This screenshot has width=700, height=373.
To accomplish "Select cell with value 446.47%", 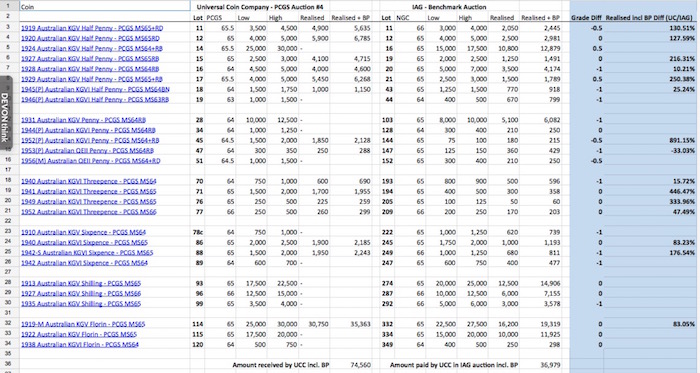I will pos(650,191).
